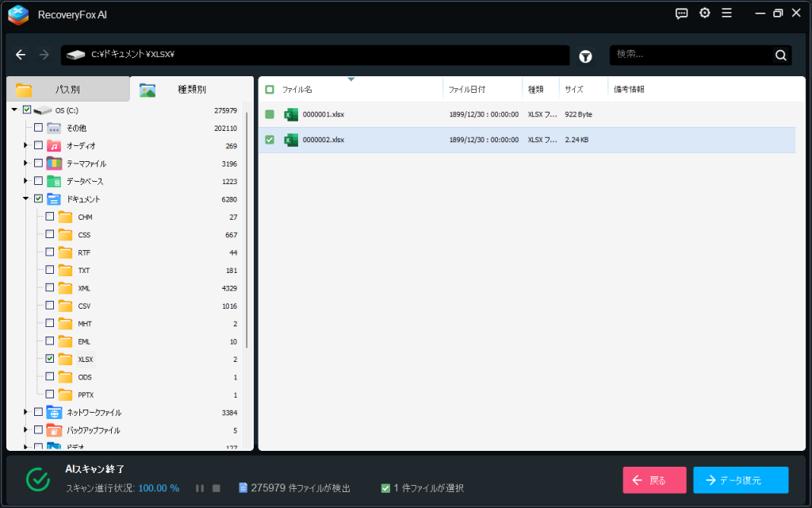Check the 0000001.xlsx checkbox
812x508 pixels.
click(x=270, y=114)
